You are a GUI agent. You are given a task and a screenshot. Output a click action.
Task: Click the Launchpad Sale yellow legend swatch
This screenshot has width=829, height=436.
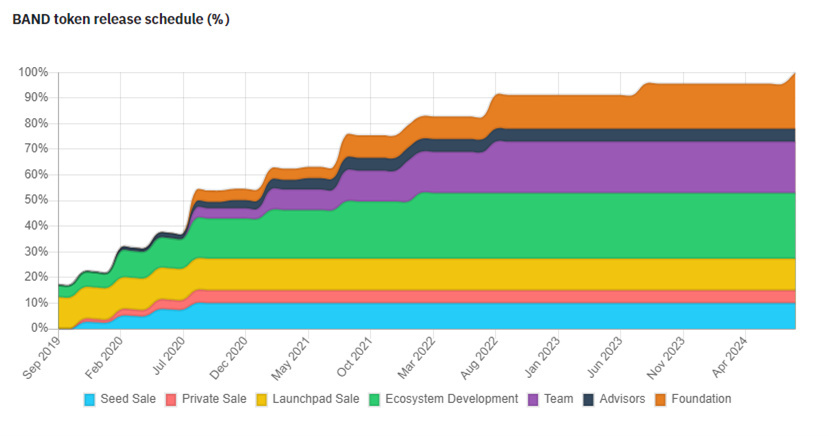[262, 400]
